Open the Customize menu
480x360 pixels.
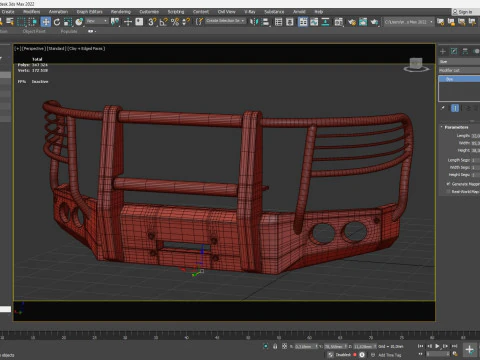(149, 12)
